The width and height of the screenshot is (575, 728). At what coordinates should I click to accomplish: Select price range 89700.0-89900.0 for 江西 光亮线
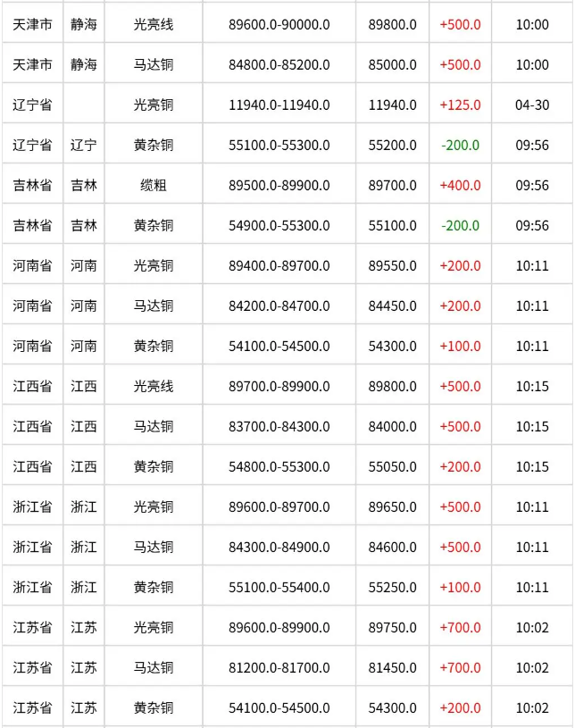coord(279,386)
